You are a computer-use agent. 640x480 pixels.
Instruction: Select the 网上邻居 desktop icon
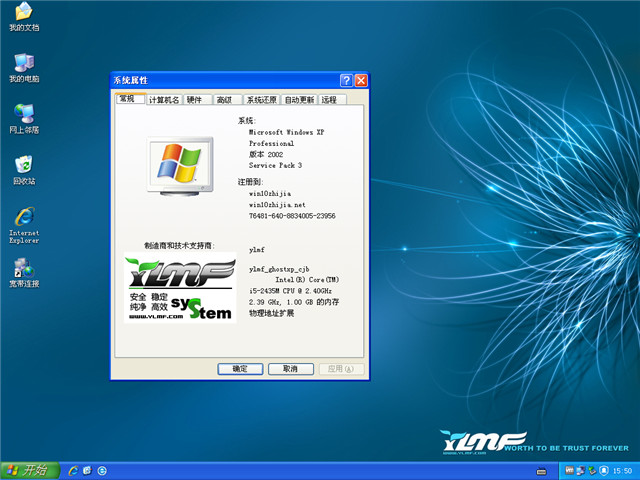[24, 119]
